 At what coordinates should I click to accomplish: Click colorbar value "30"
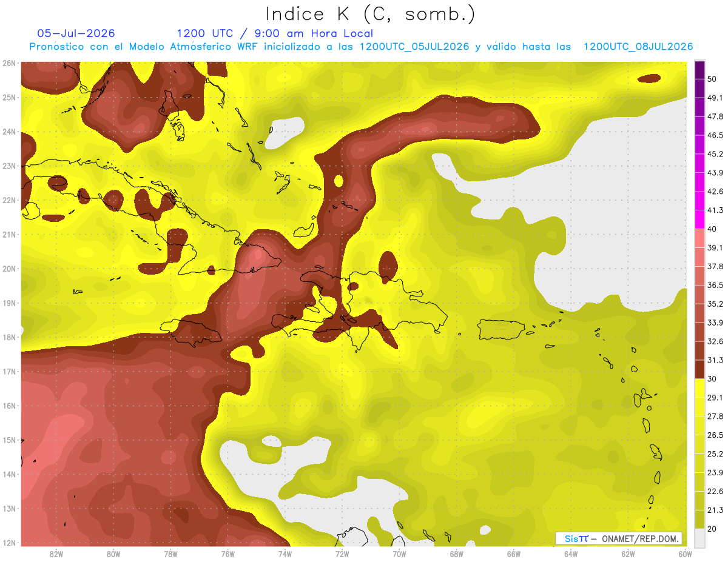[712, 379]
